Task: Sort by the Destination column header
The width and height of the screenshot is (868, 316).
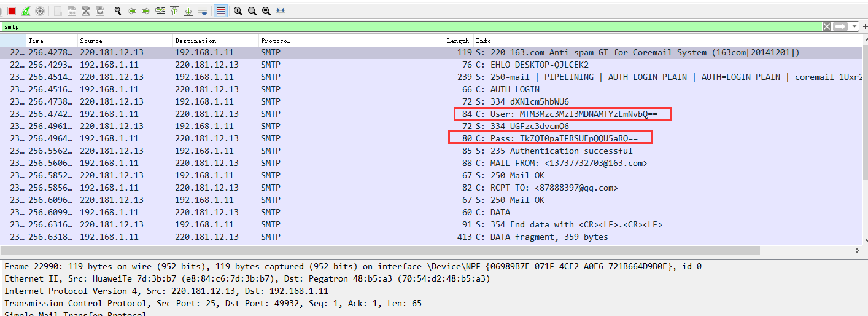Action: pyautogui.click(x=216, y=41)
